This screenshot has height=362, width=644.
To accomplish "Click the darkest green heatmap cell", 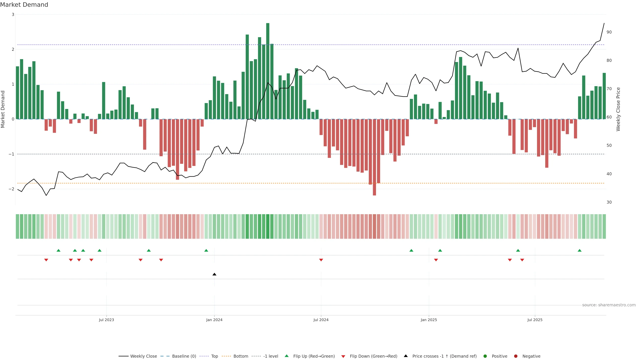I will click(268, 226).
